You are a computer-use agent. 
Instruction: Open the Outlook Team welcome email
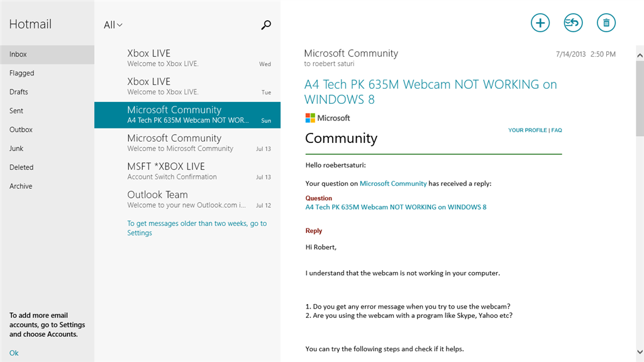(187, 200)
